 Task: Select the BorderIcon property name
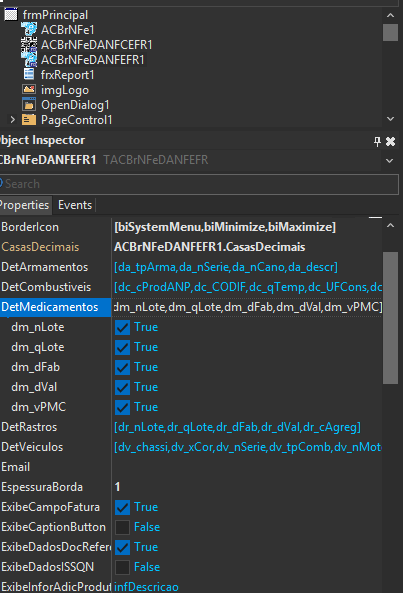(30, 227)
